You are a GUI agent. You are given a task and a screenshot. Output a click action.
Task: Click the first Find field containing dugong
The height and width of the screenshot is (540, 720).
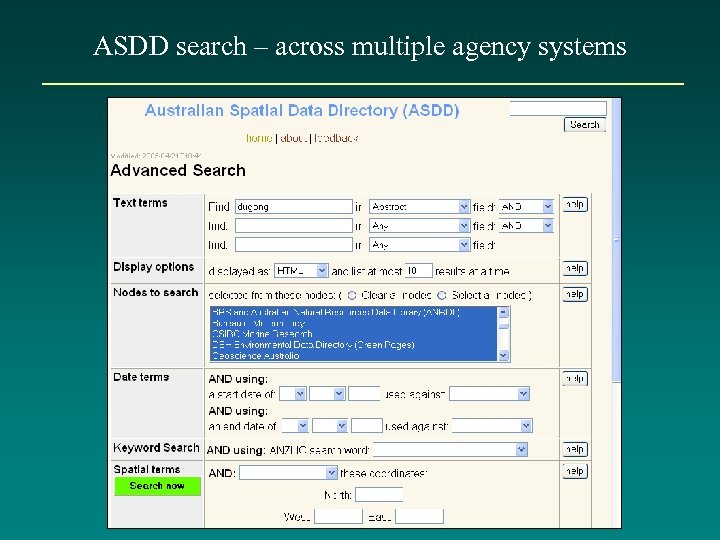[294, 207]
